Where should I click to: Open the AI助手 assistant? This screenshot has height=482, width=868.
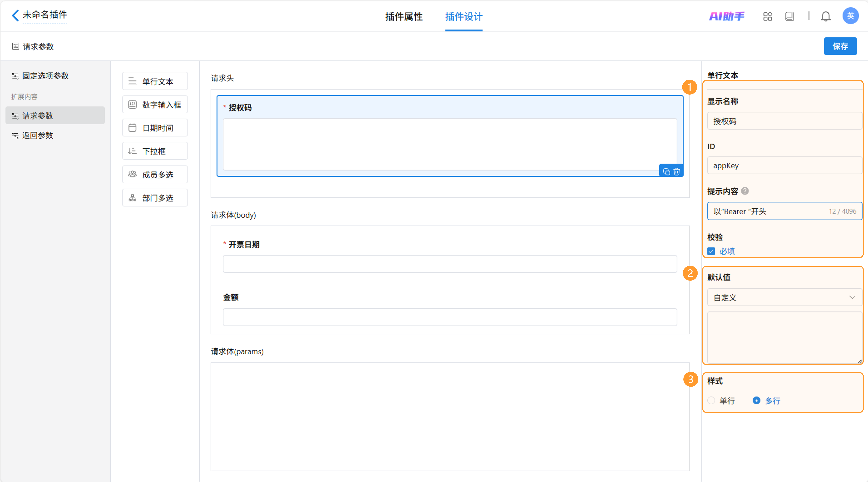pos(727,16)
